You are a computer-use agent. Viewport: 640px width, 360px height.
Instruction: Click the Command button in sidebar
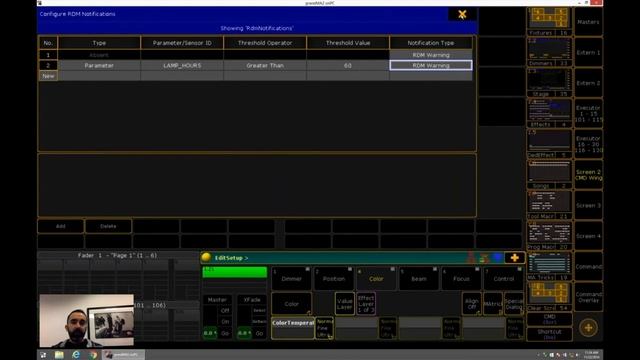[x=588, y=267]
